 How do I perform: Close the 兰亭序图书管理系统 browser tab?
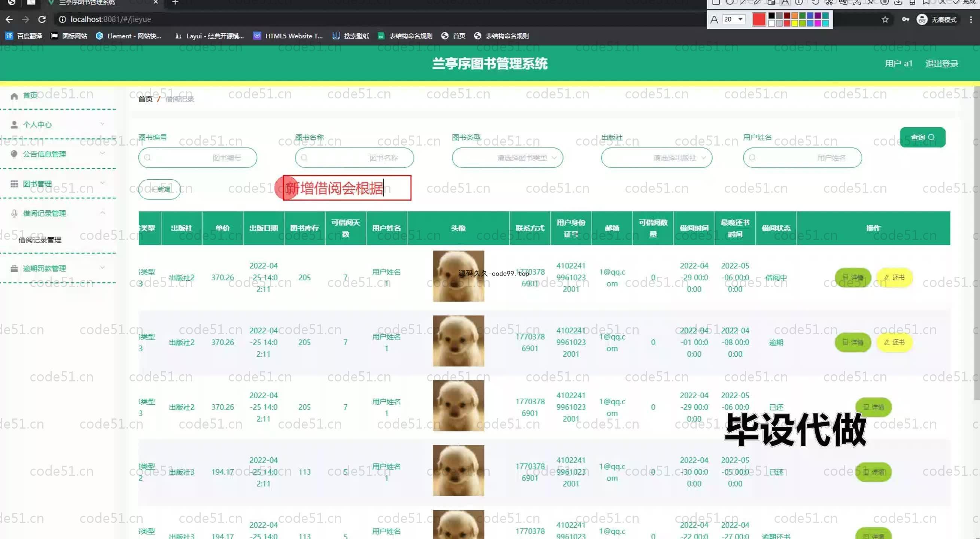click(156, 2)
